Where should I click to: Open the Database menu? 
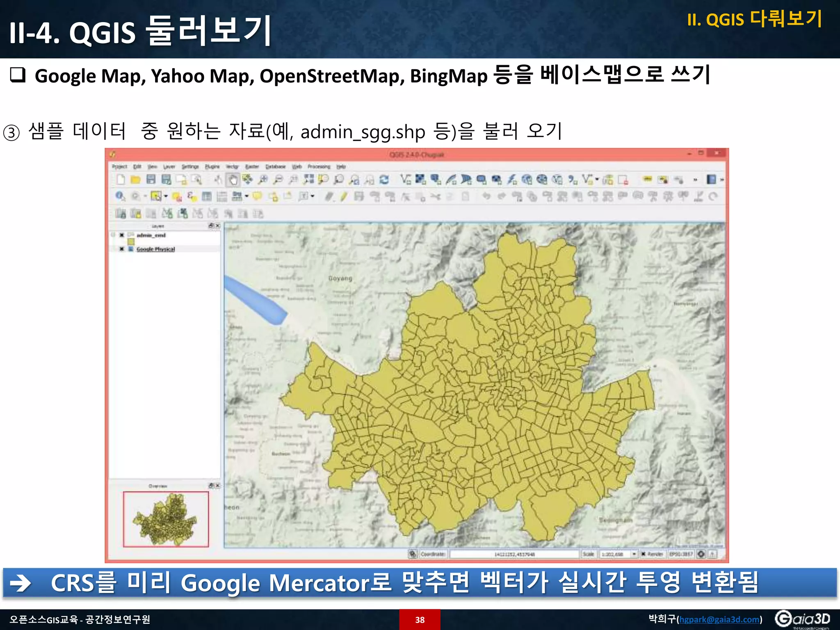tap(275, 167)
